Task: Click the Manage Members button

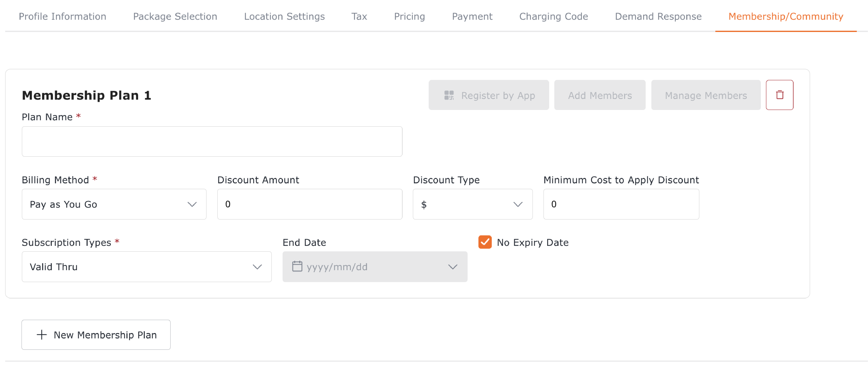Action: tap(706, 95)
